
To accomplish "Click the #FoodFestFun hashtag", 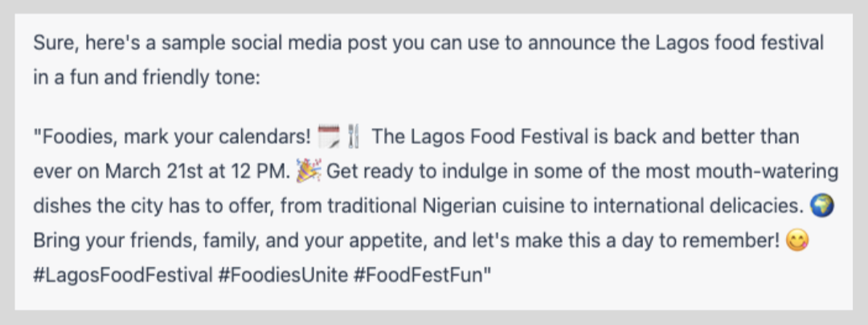I will (419, 275).
